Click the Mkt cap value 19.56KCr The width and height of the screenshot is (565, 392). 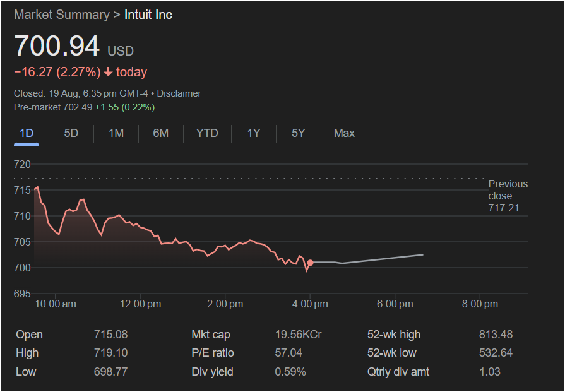coord(298,335)
